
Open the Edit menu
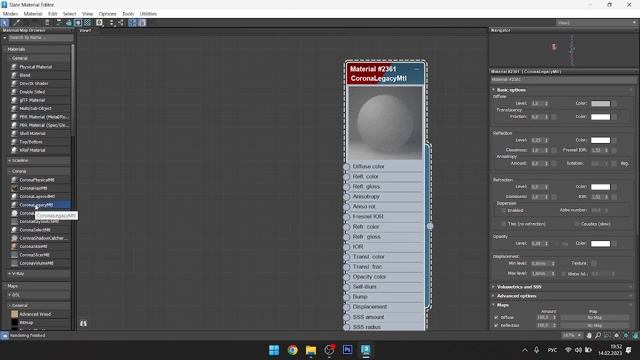coord(53,13)
